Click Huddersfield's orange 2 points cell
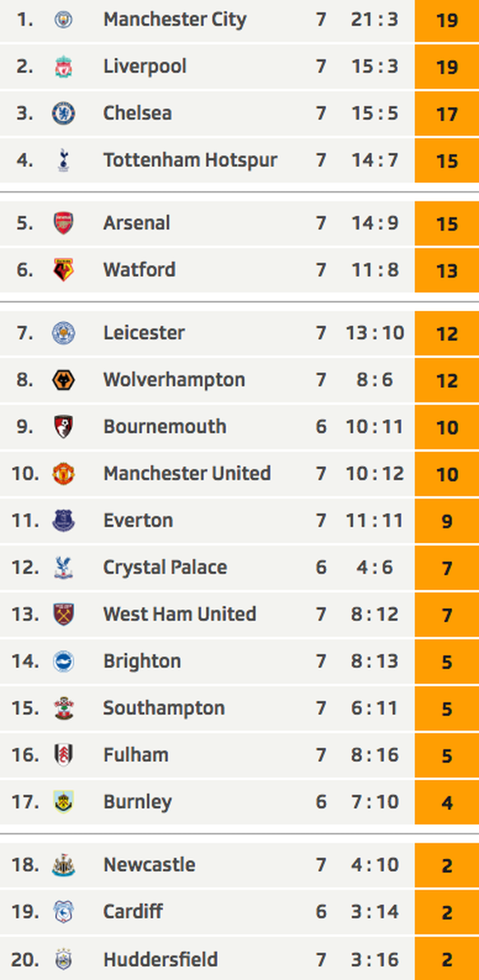 tap(446, 959)
